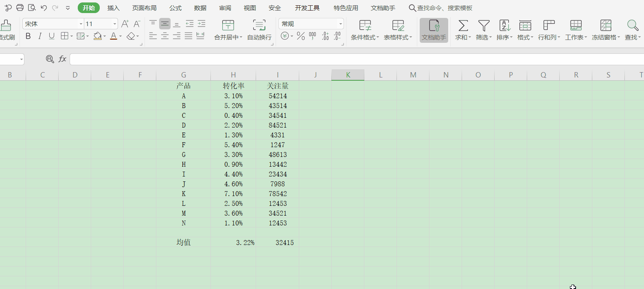Viewport: 644px width, 289px height.
Task: Click the percent style icon
Action: (301, 36)
